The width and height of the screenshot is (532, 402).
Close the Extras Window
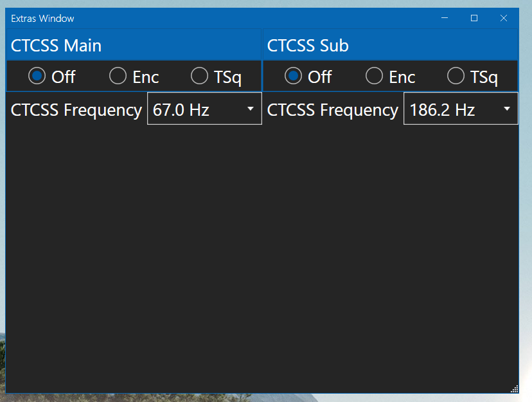point(504,18)
